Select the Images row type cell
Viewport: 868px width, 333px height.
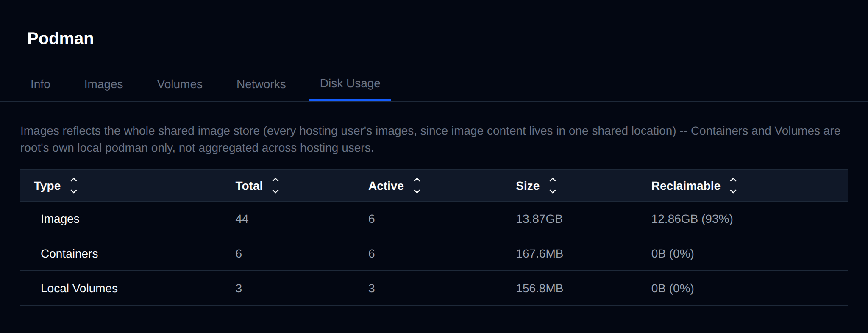tap(60, 219)
